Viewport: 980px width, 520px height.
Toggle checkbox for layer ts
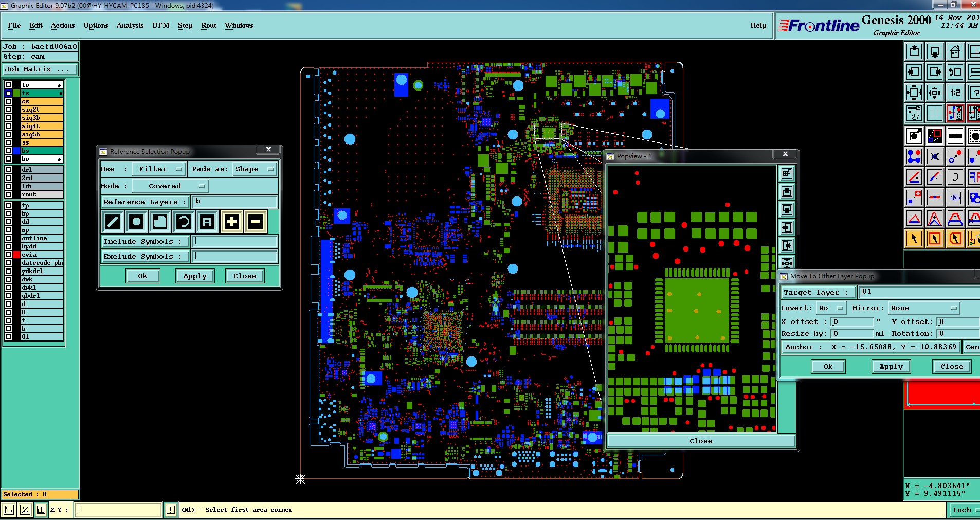8,93
